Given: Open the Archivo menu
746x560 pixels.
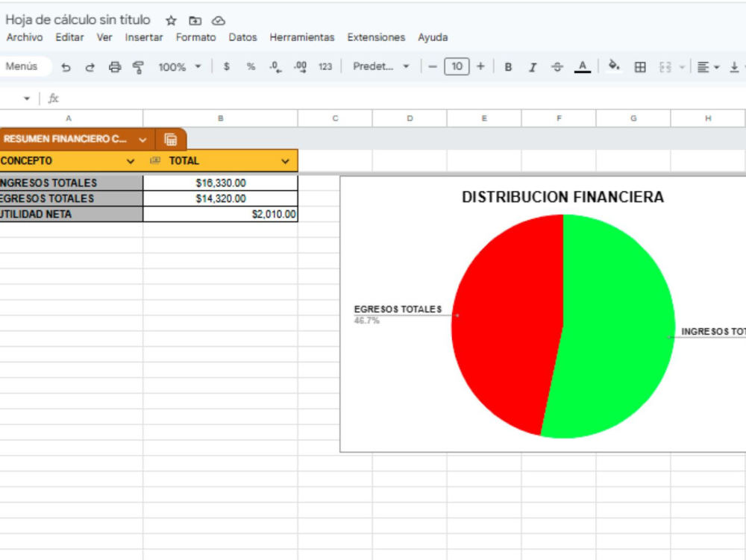Looking at the screenshot, I should (25, 37).
